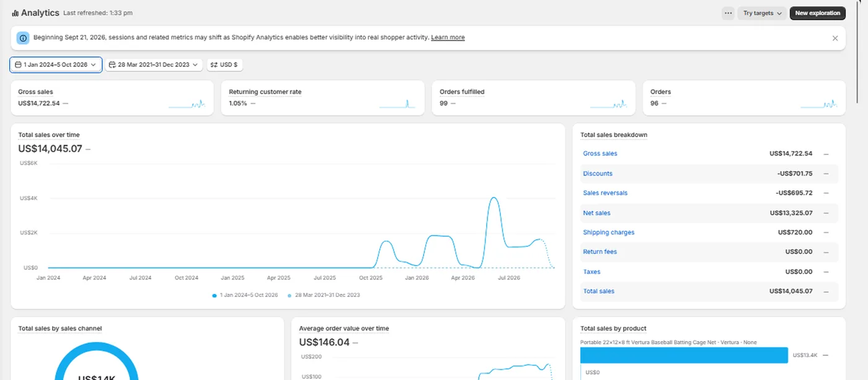
Task: Open the Total sales by product report
Action: 613,329
